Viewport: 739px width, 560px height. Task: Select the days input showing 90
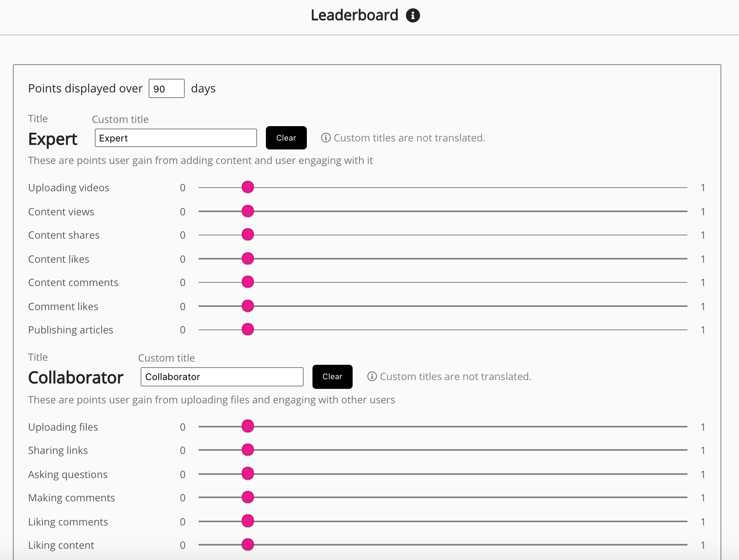(166, 88)
